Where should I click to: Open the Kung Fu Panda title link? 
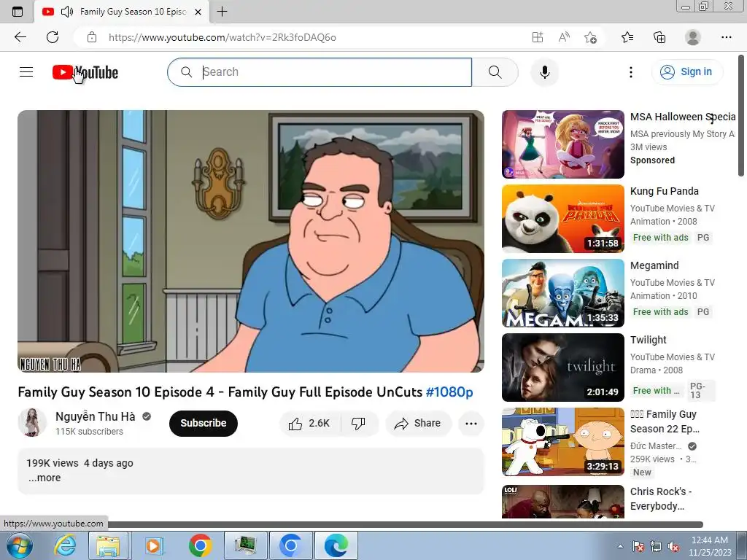point(664,191)
